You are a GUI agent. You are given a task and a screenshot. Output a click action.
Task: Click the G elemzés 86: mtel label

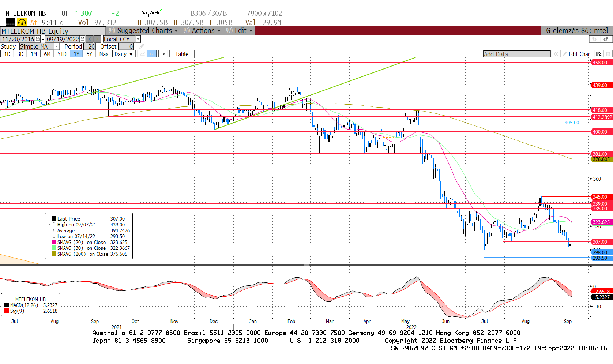click(577, 31)
